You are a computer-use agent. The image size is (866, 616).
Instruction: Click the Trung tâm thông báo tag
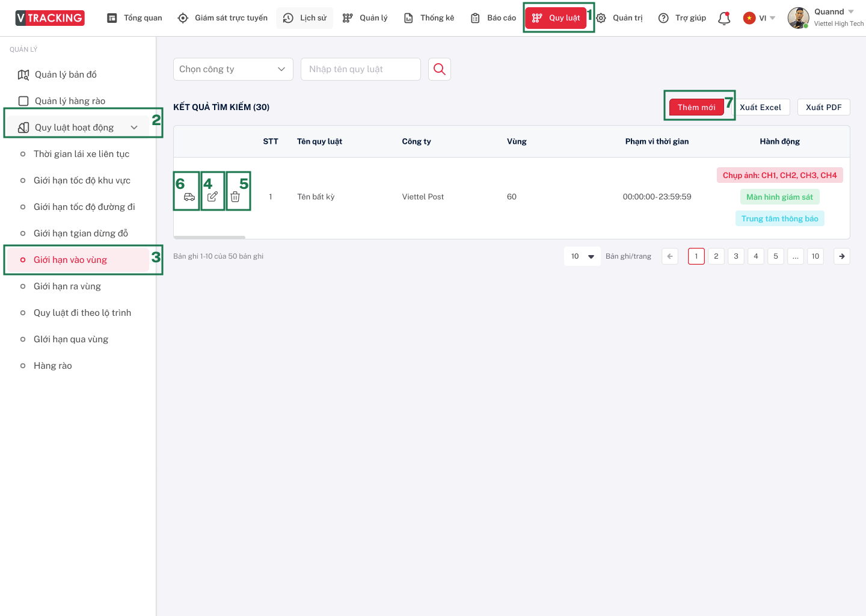[780, 218]
